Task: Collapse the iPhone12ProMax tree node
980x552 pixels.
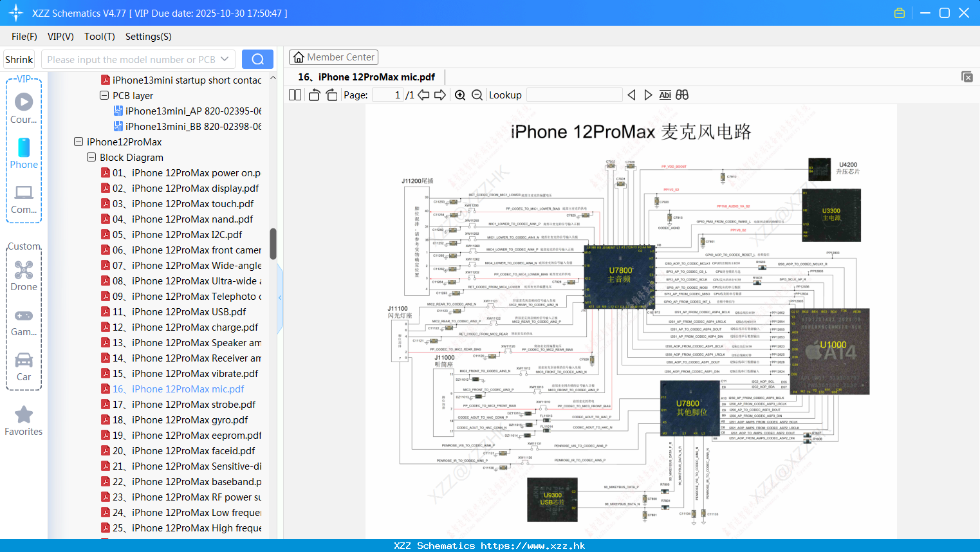Action: coord(79,142)
